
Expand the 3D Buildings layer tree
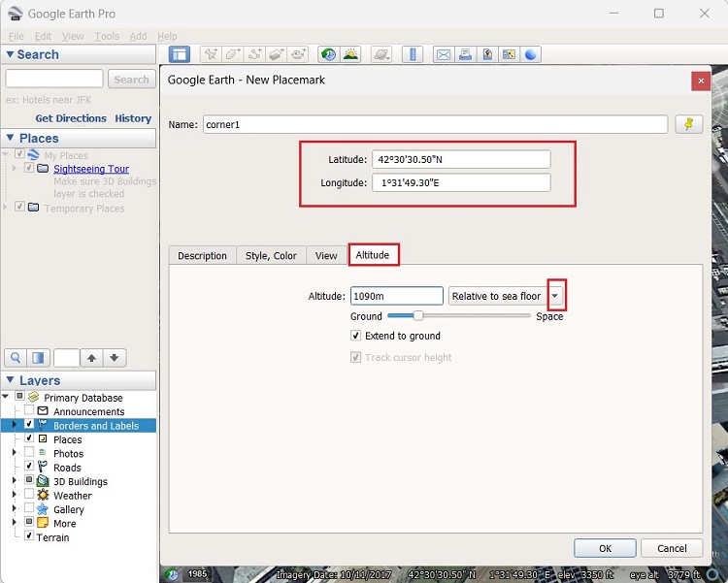[x=15, y=482]
